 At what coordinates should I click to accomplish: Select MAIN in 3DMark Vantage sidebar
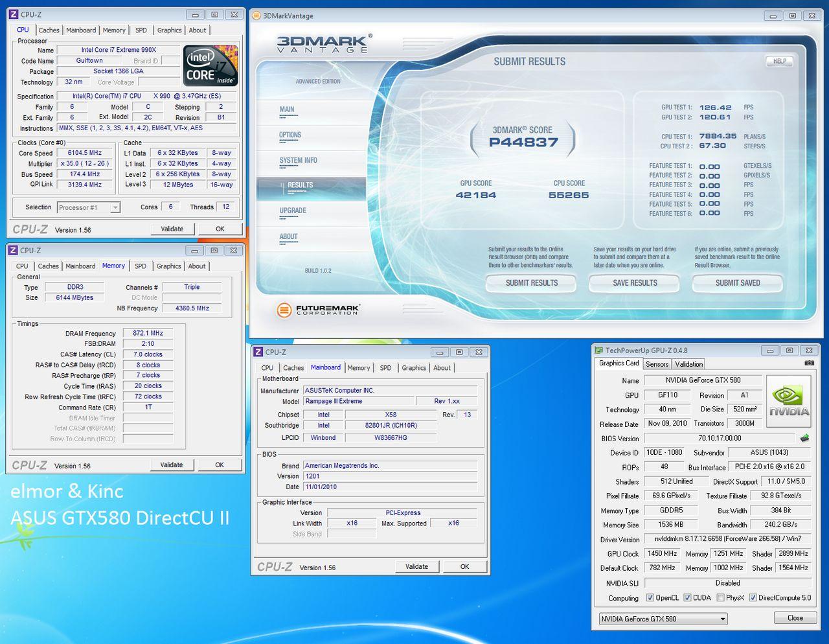click(287, 109)
